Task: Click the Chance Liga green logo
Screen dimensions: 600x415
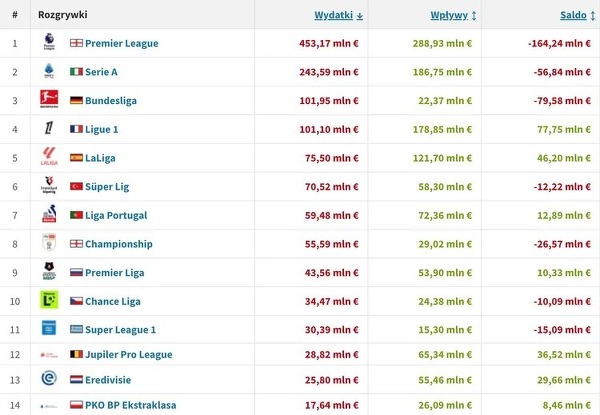Action: point(48,299)
